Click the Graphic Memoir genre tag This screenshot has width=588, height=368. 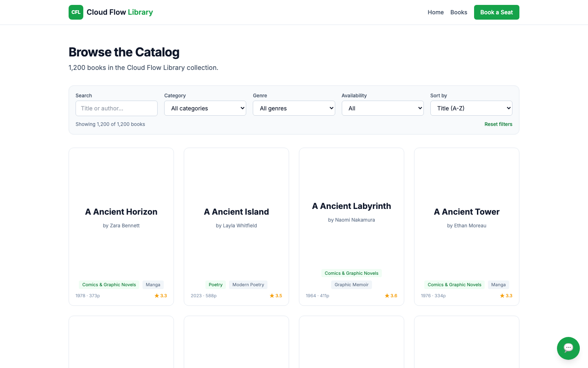352,285
